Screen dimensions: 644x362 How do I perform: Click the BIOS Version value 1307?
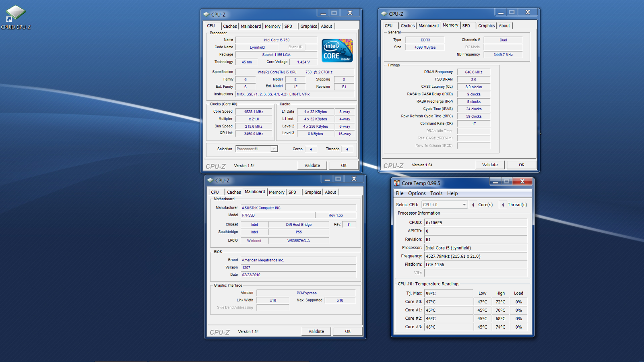(298, 268)
